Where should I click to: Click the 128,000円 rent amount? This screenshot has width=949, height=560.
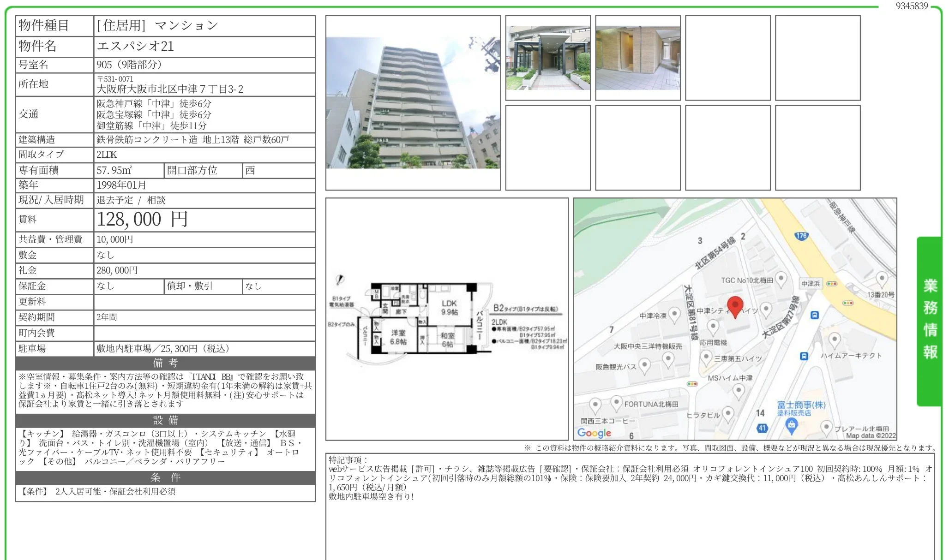point(142,220)
